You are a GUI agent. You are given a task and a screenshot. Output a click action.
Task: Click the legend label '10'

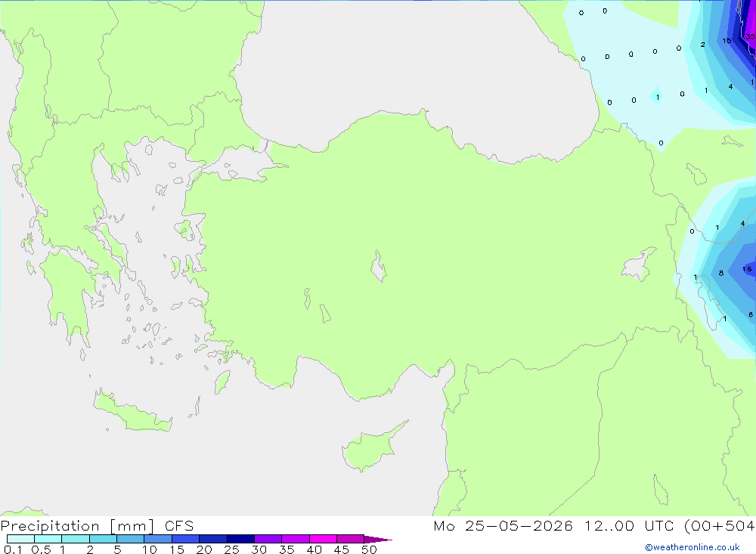tap(150, 549)
